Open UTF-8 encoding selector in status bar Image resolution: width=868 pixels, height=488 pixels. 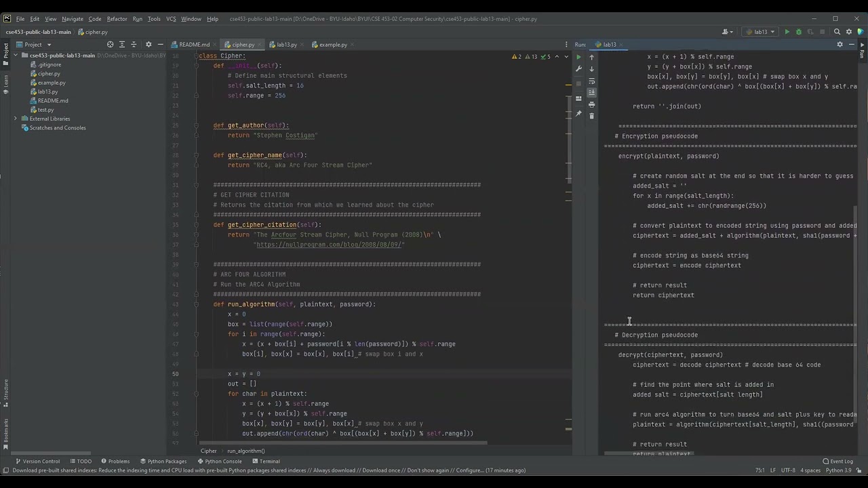point(788,470)
